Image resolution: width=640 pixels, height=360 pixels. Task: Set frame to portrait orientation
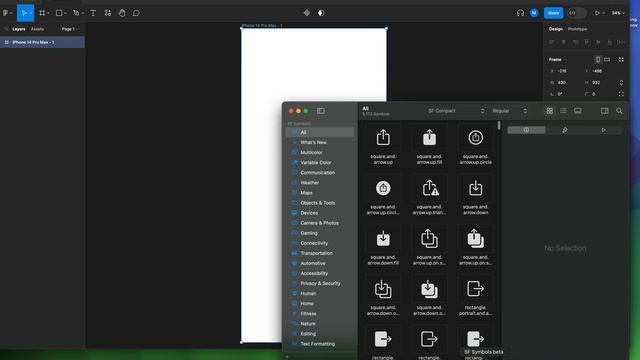(598, 60)
